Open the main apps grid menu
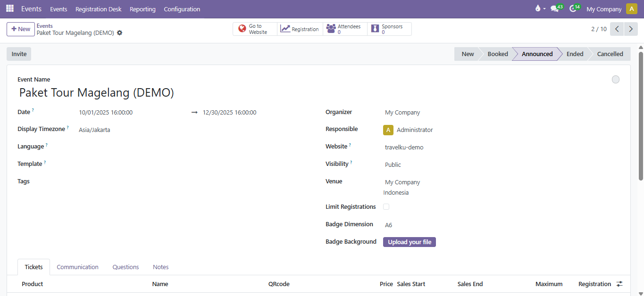Viewport: 644px width, 296px height. (10, 8)
